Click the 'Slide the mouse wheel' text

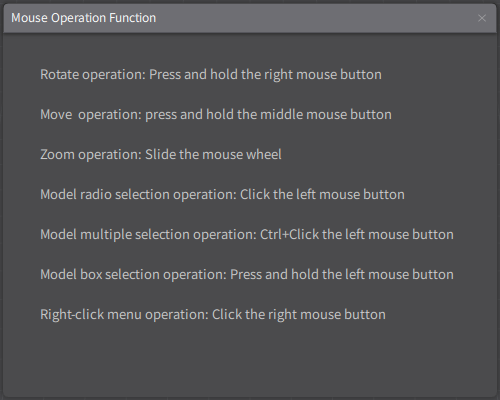(213, 155)
